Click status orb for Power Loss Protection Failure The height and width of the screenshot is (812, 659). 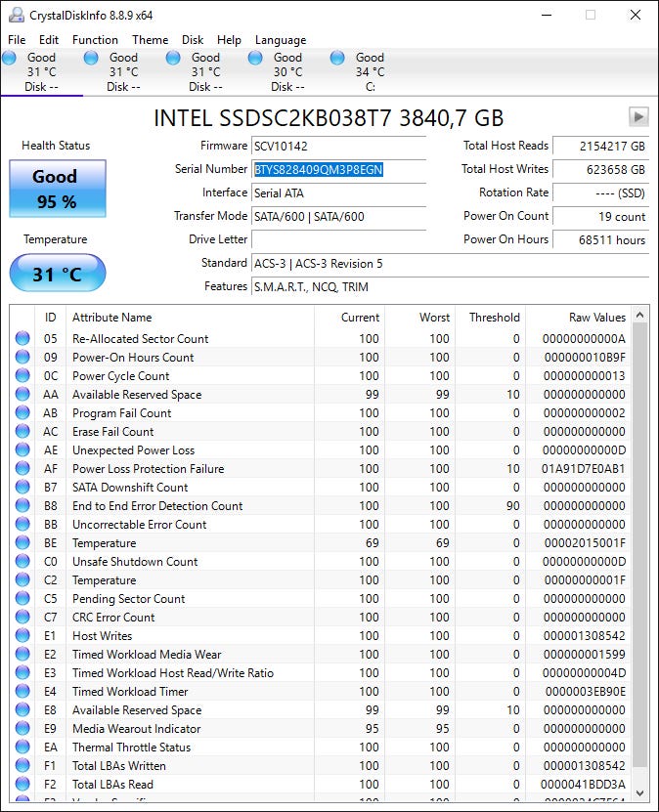click(22, 468)
